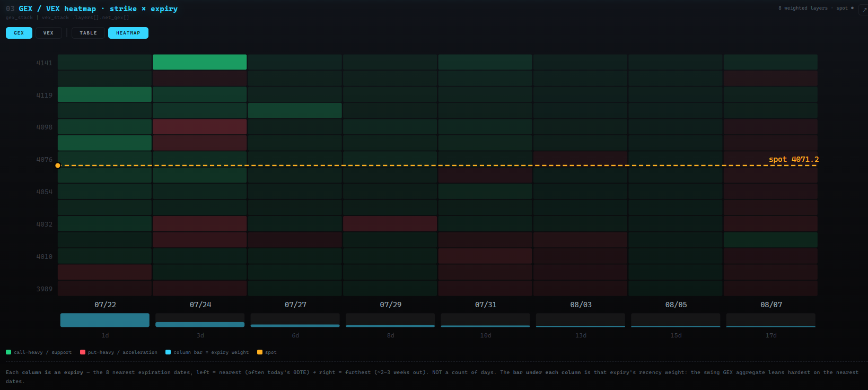
Task: Click the 08/07 expiry date label
Action: (x=771, y=305)
